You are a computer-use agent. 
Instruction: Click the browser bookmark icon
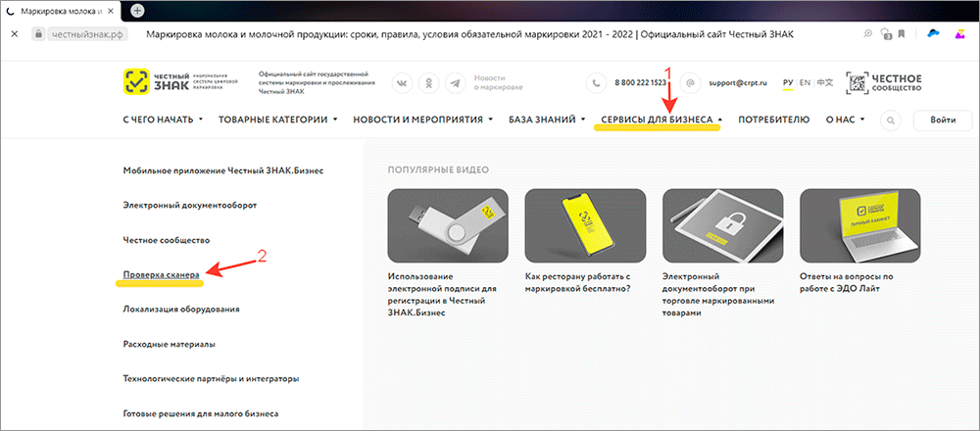902,33
